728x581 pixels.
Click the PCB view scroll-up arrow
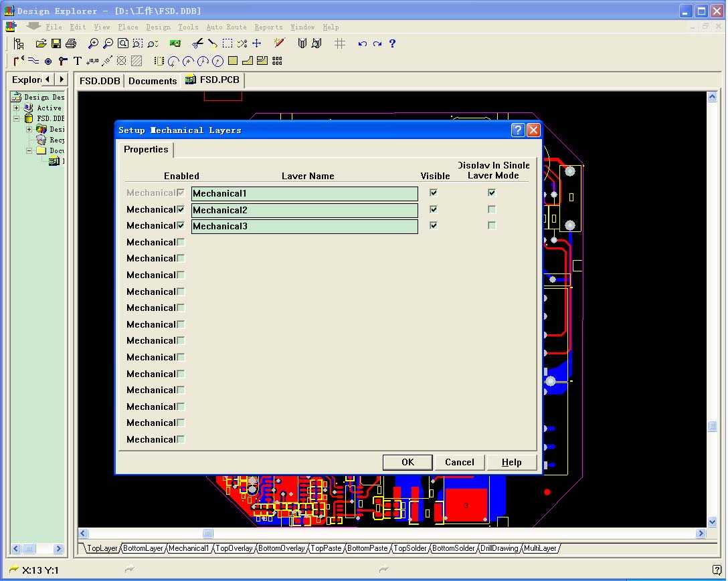(712, 96)
